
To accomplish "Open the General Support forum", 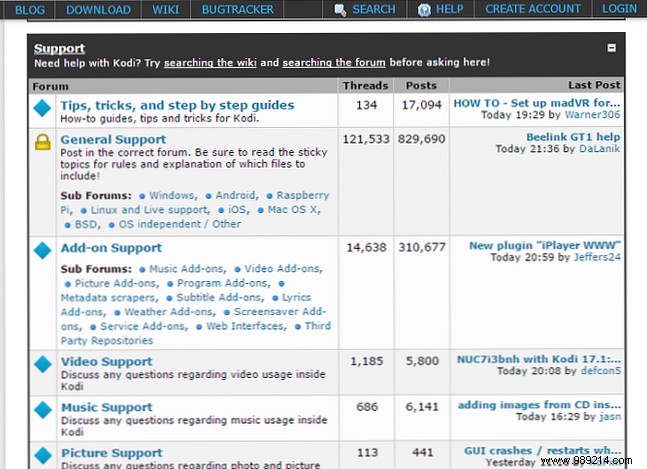I will point(113,139).
